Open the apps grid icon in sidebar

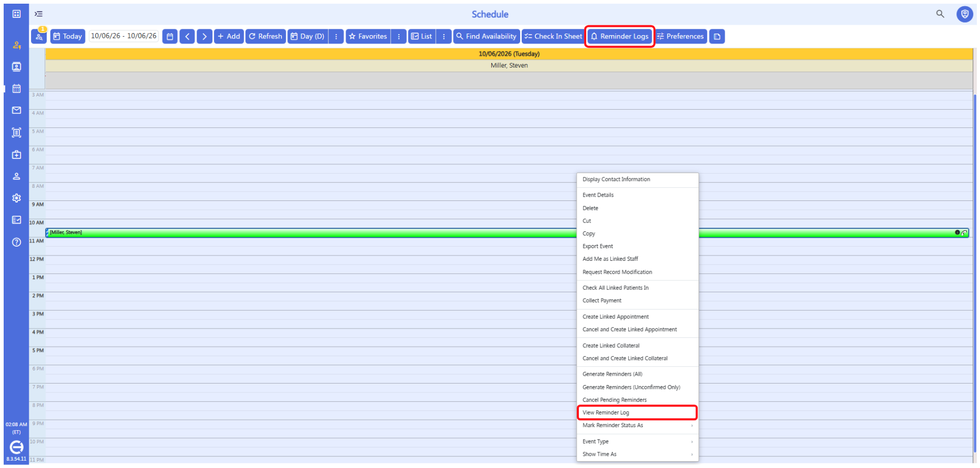click(16, 14)
